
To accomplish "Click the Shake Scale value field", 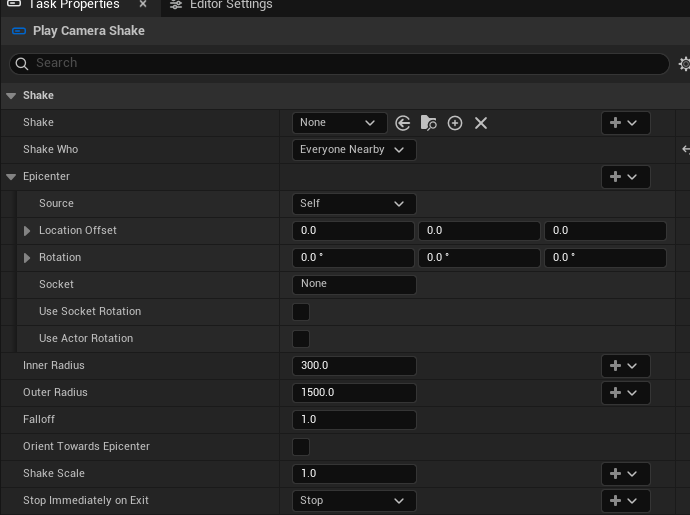I will (354, 474).
